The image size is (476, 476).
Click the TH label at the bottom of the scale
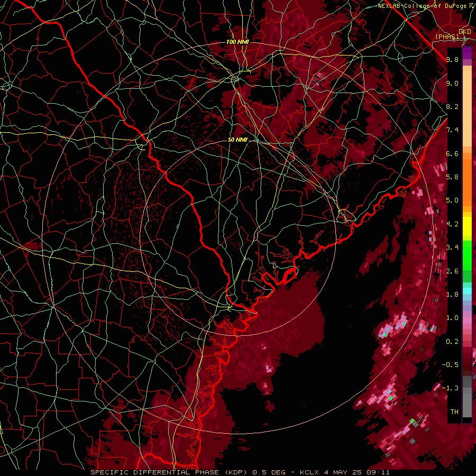[x=454, y=412]
